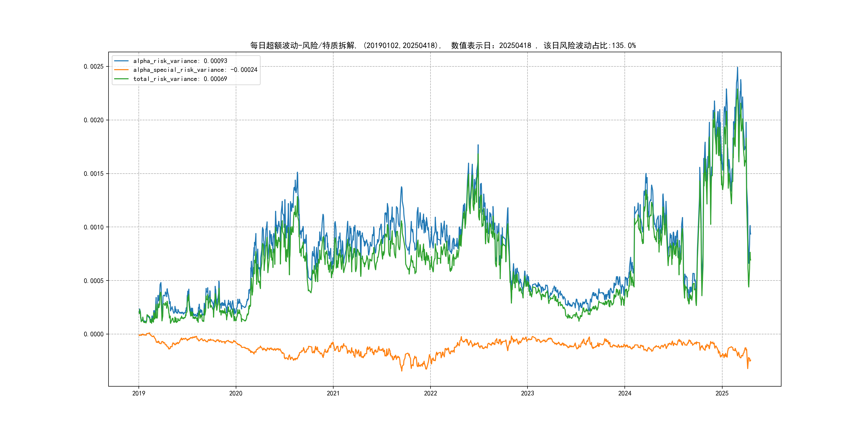Click the chart title text at top
Image resolution: width=868 pixels, height=434 pixels.
[x=443, y=46]
